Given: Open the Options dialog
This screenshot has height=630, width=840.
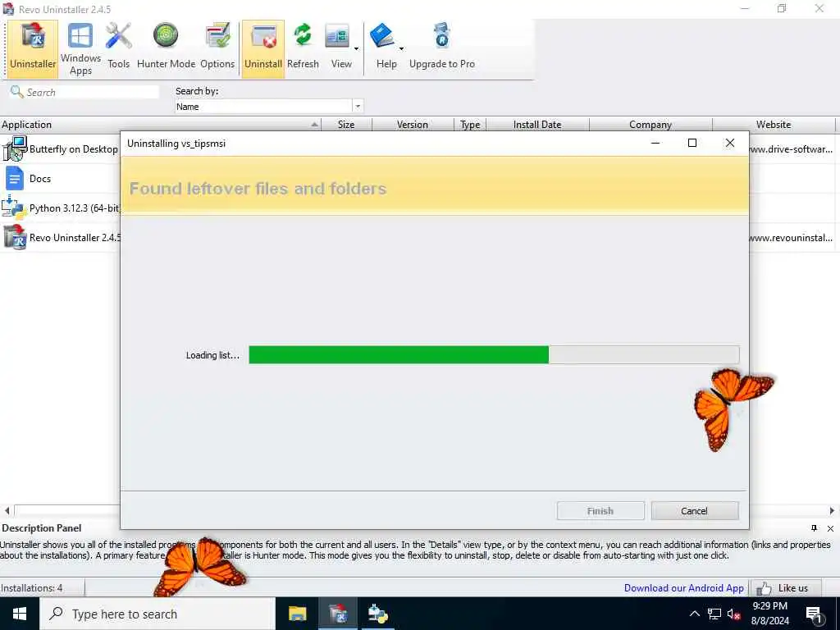Looking at the screenshot, I should tap(217, 48).
